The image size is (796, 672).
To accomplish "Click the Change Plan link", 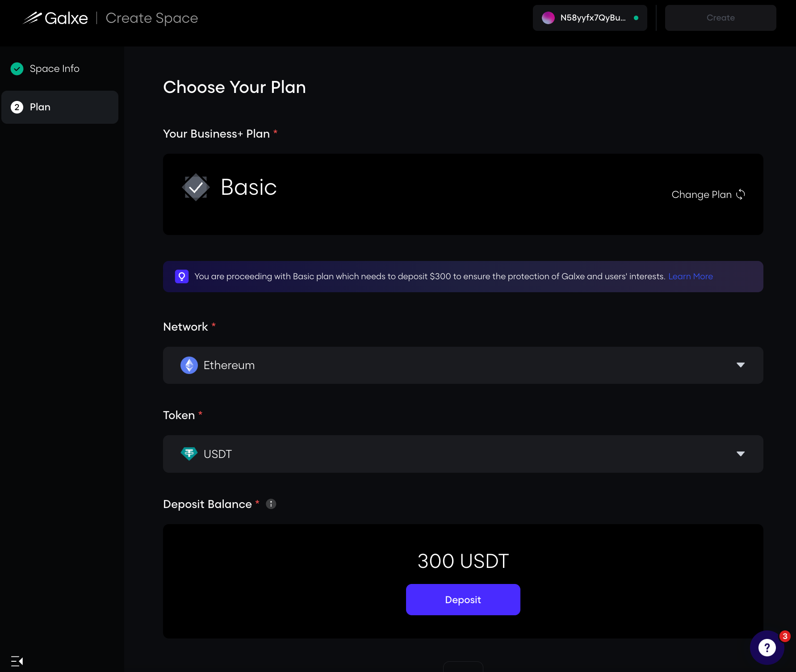I will pos(708,194).
